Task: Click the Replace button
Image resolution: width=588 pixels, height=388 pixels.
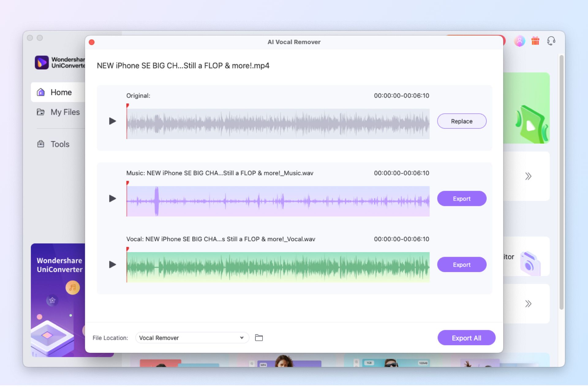Action: click(x=462, y=121)
